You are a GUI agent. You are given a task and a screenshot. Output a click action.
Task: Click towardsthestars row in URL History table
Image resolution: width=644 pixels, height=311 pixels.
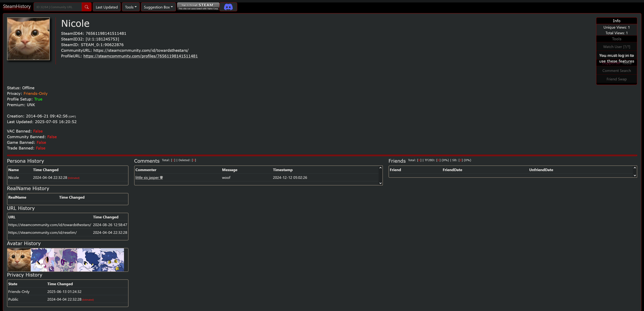[68, 225]
